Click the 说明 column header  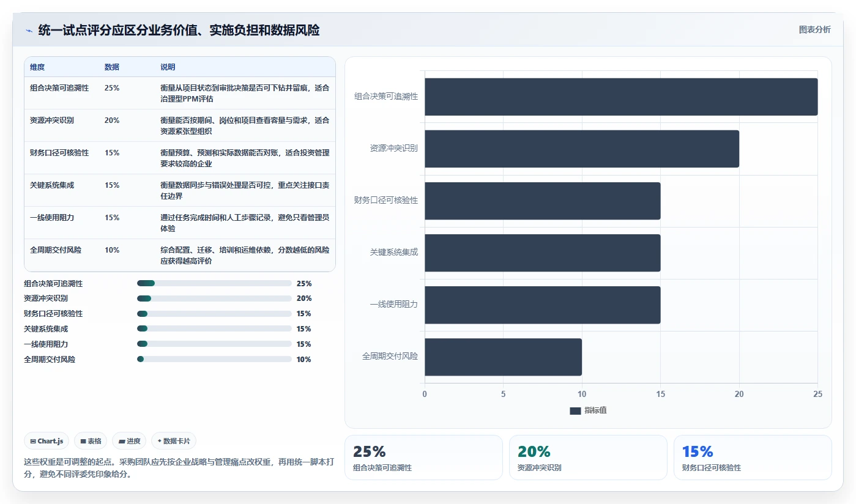tap(168, 67)
